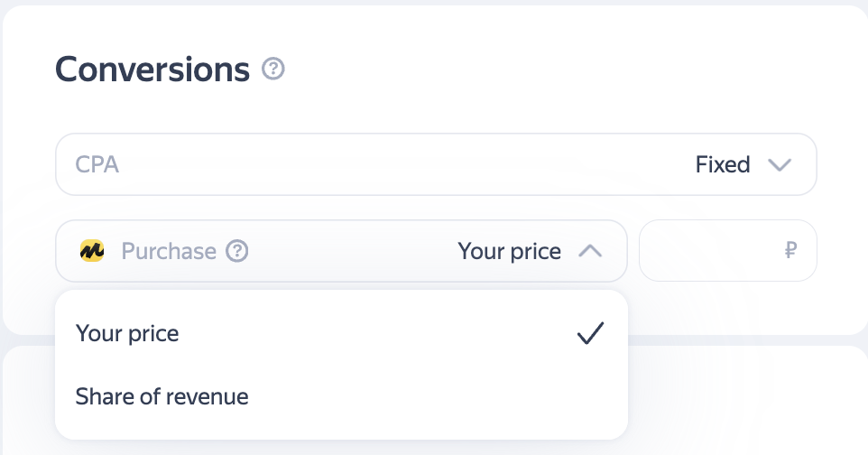Click the ruble currency symbol
The width and height of the screenshot is (868, 455).
(790, 251)
